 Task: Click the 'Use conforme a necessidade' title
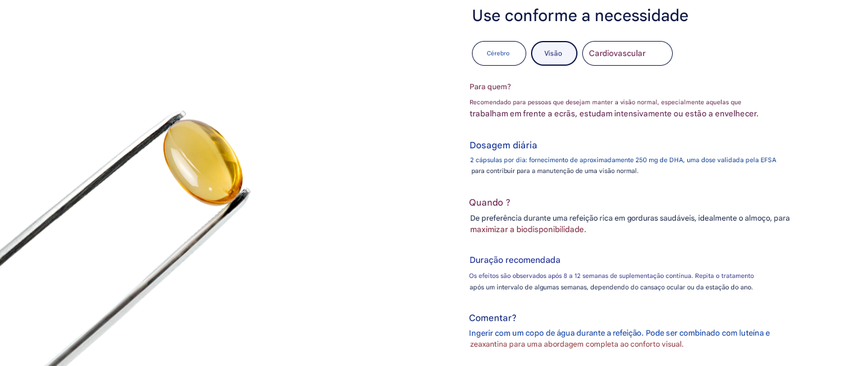(580, 16)
